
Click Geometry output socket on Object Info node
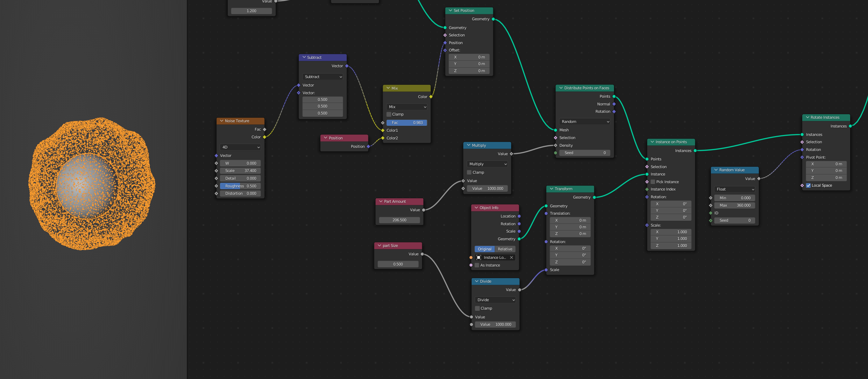click(519, 239)
